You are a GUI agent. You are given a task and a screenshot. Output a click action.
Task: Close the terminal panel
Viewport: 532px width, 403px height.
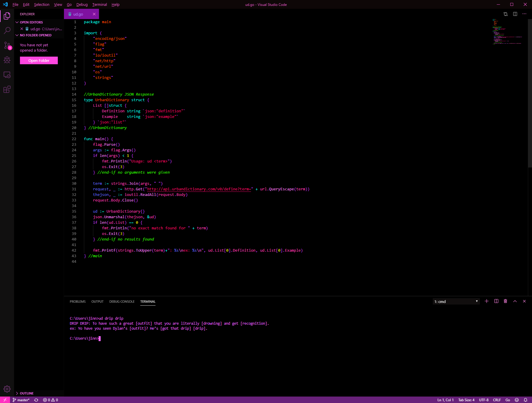point(524,301)
